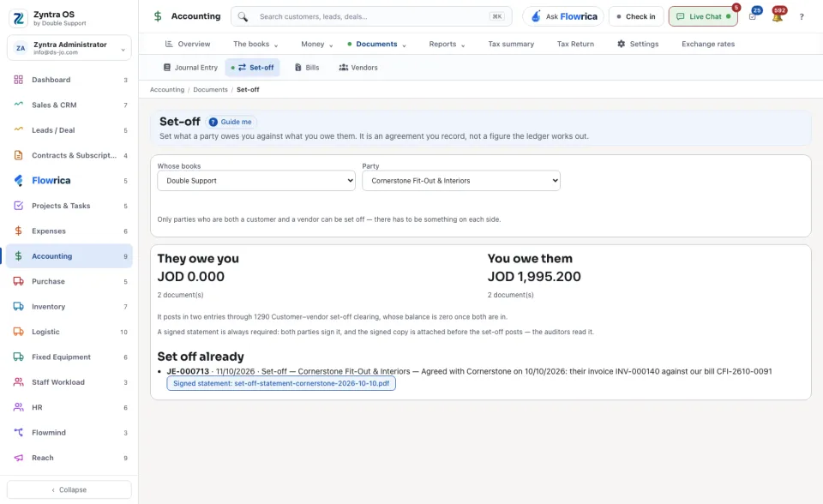Open the Bills sub-tab

click(307, 67)
